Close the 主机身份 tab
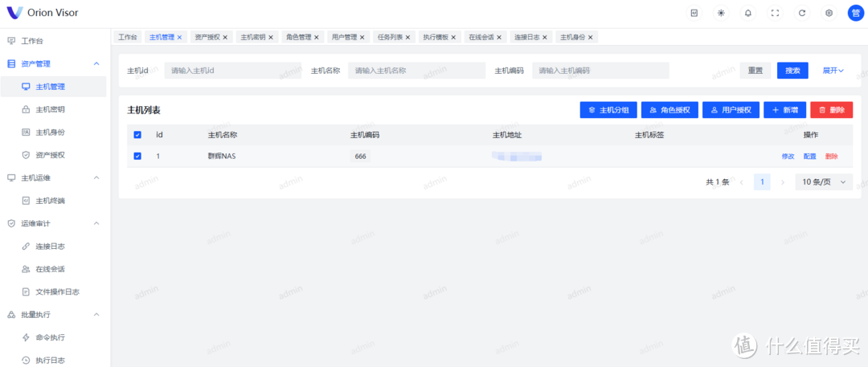This screenshot has width=868, height=367. click(590, 37)
